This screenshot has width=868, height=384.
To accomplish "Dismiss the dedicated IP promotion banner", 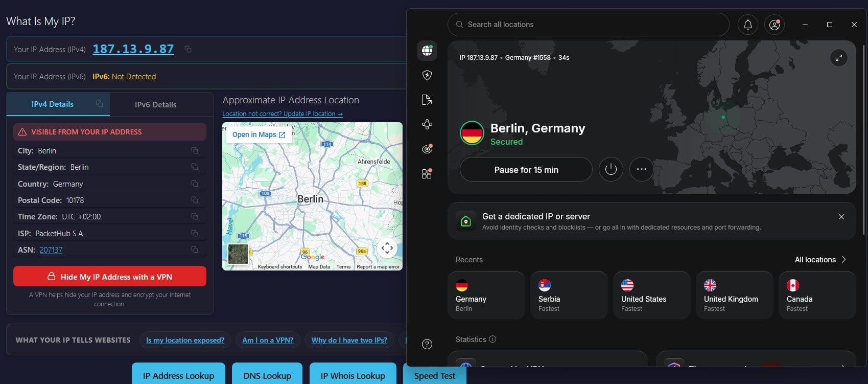I will point(841,217).
